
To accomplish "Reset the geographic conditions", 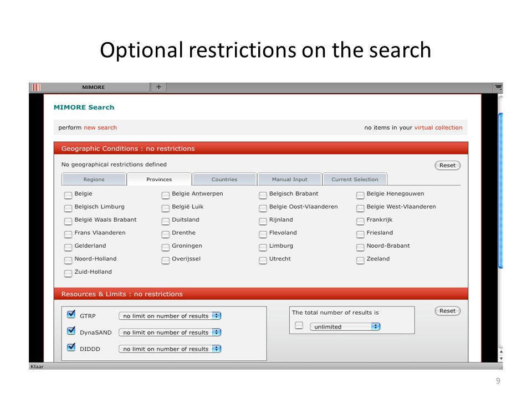I will [448, 166].
